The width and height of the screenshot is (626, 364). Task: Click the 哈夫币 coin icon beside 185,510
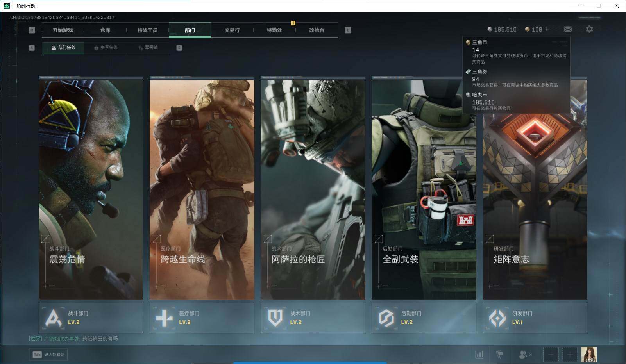tap(490, 29)
